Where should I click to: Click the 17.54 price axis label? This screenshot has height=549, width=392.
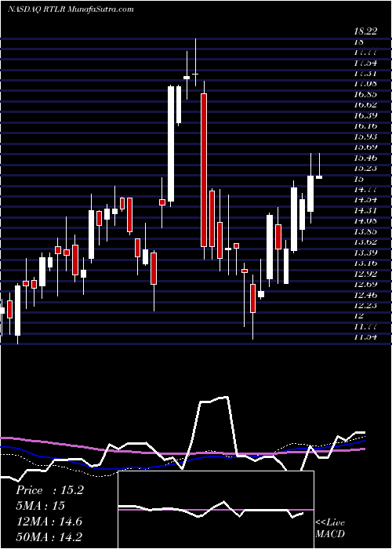(365, 63)
